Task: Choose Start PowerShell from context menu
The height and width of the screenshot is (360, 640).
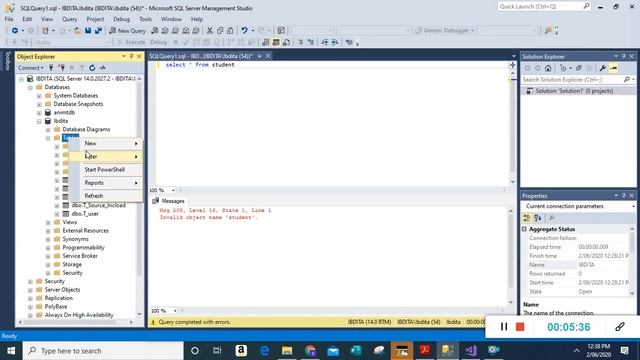Action: [x=106, y=169]
